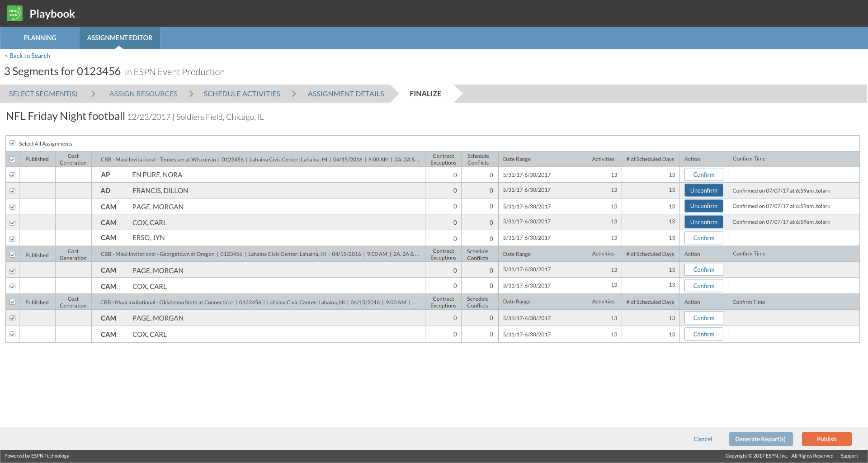Go to Assign Resources step
The height and width of the screenshot is (463, 868).
tap(143, 94)
